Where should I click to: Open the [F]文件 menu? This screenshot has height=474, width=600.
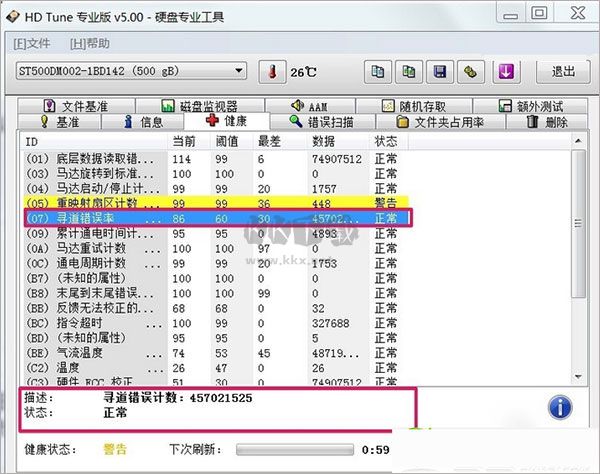(32, 44)
